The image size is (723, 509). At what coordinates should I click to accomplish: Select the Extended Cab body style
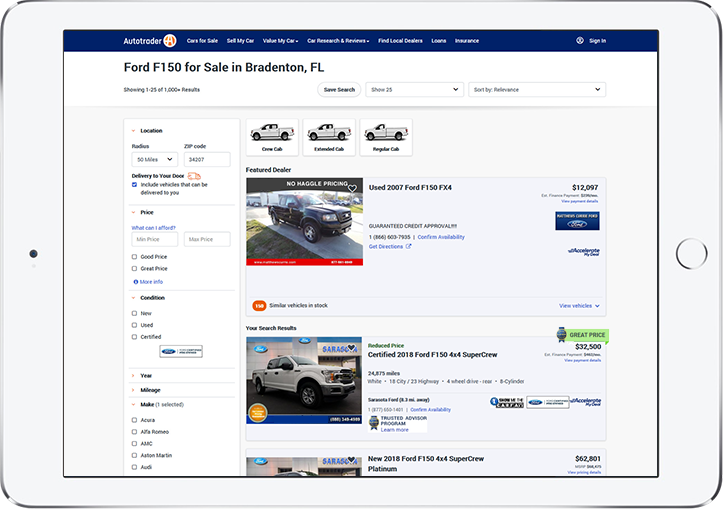(329, 137)
